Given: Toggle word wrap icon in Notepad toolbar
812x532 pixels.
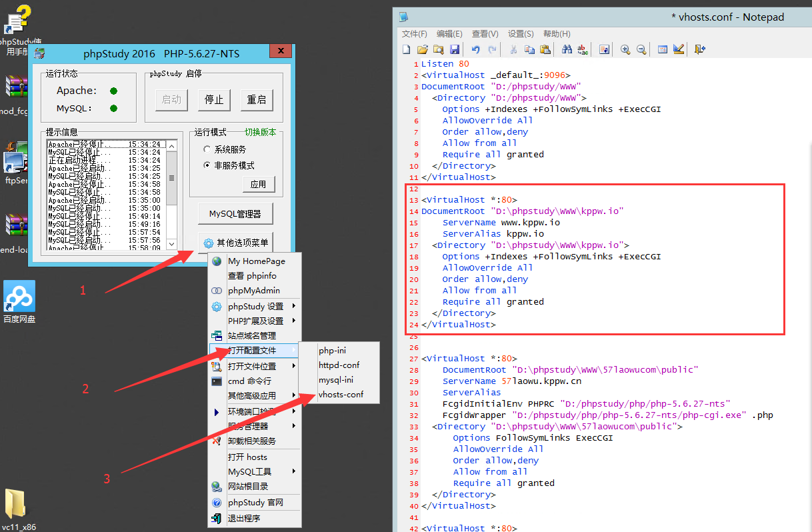Looking at the screenshot, I should tap(604, 49).
